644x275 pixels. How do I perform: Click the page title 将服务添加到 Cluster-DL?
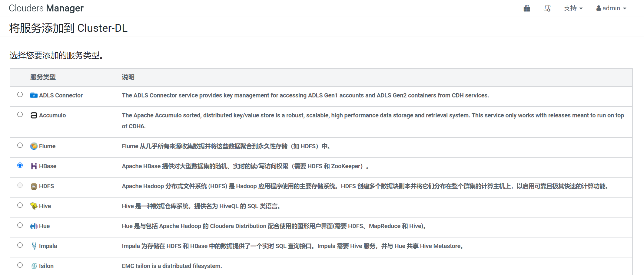click(68, 28)
